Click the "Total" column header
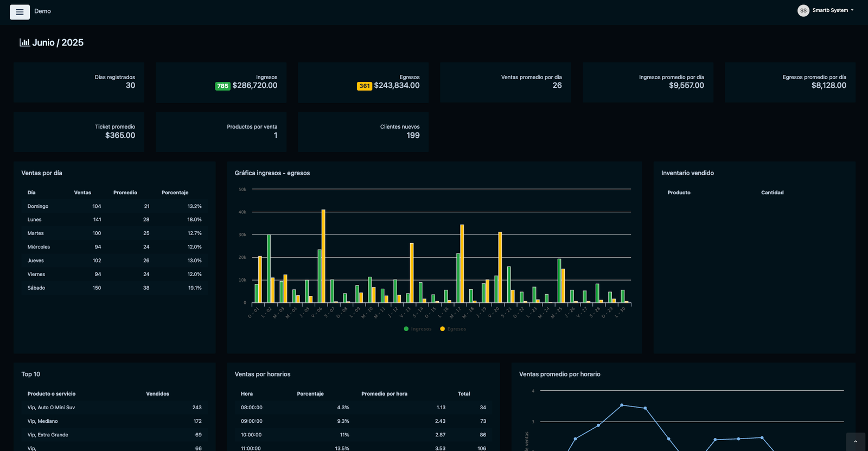 pos(464,394)
